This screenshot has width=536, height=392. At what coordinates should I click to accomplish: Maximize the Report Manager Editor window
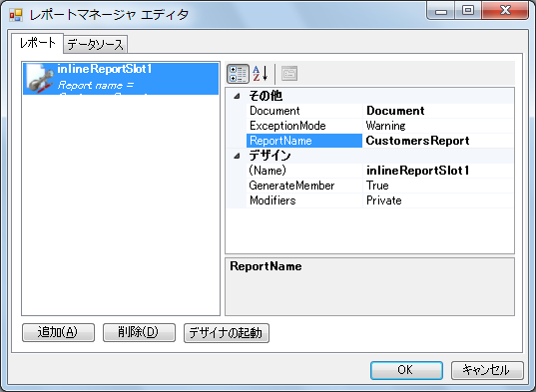468,11
